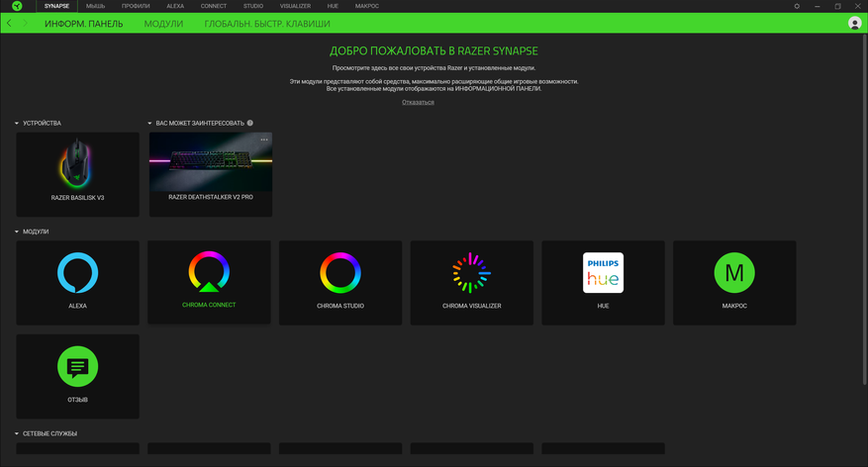
Task: Collapse the Модули section
Action: (x=17, y=232)
